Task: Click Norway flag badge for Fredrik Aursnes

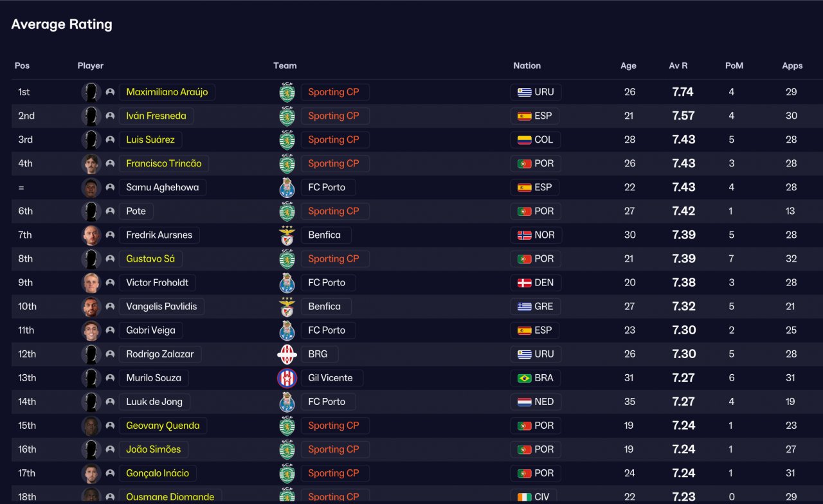Action: tap(536, 235)
